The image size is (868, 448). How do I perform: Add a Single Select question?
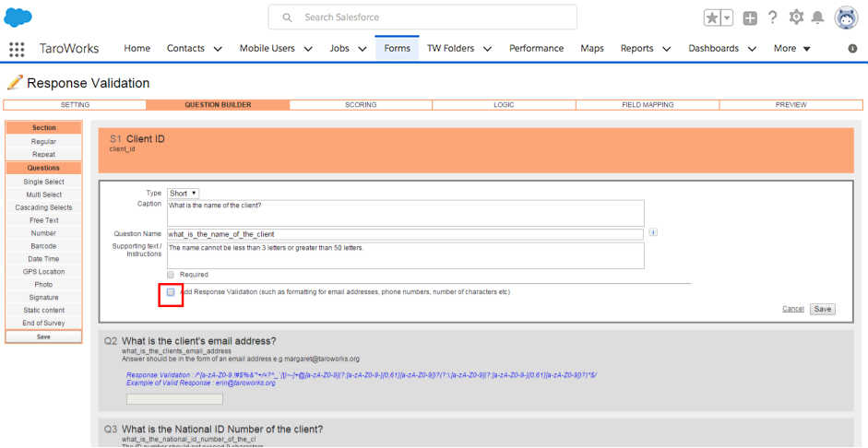[x=43, y=182]
